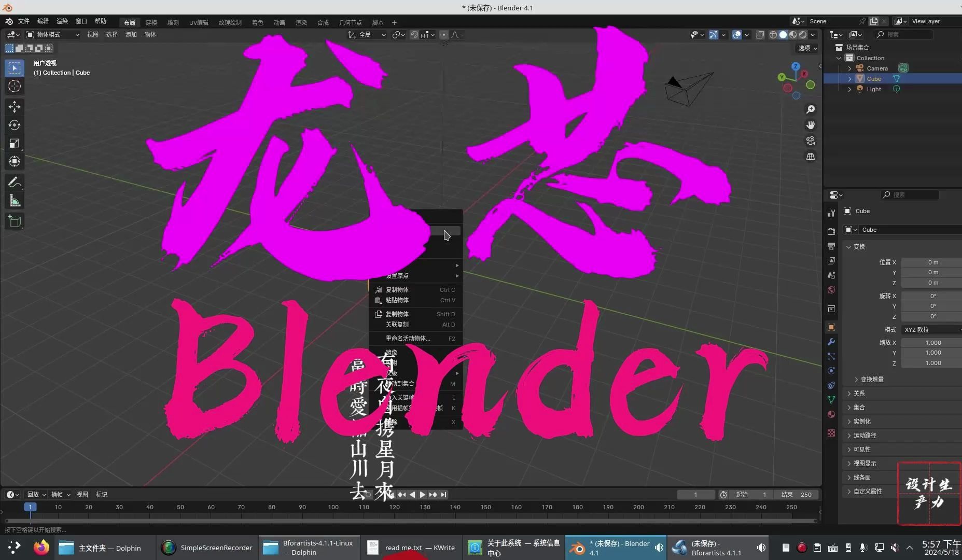This screenshot has width=962, height=560.
Task: Toggle snapping magnet in header
Action: point(414,35)
